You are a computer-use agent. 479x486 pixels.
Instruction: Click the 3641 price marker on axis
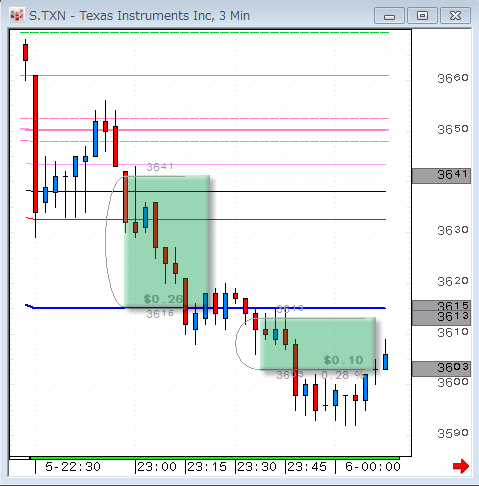(441, 176)
